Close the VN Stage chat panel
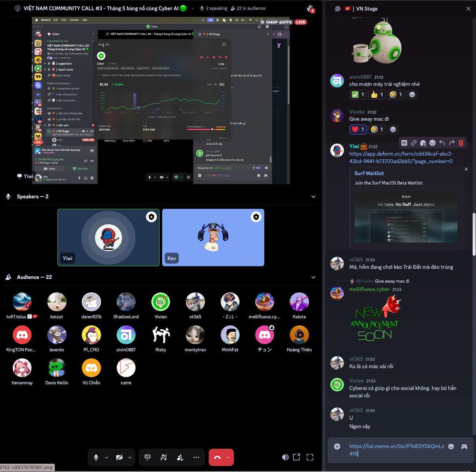 point(468,8)
